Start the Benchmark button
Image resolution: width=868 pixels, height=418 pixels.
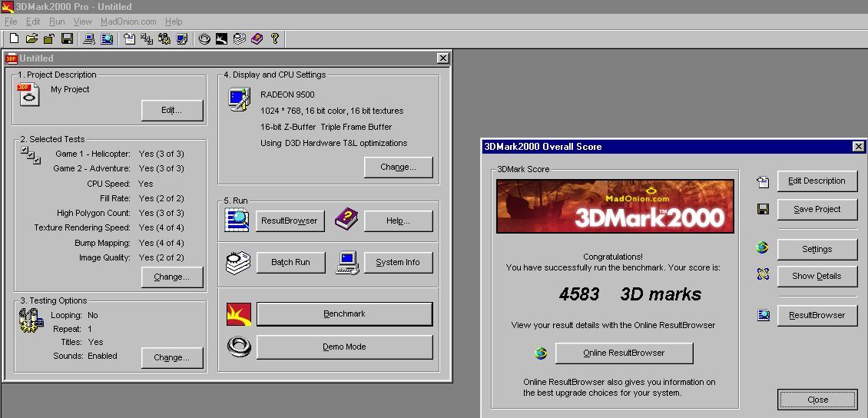[344, 314]
